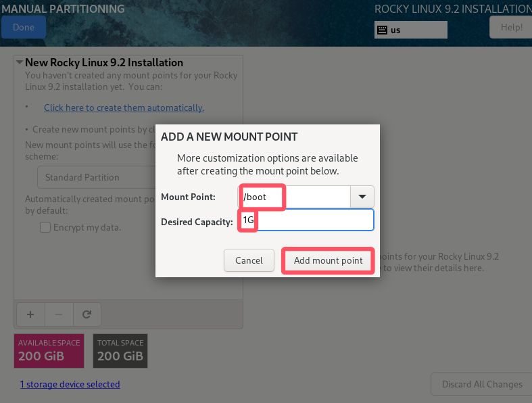Click the keyboard layout icon
This screenshot has height=403, width=532.
click(382, 30)
